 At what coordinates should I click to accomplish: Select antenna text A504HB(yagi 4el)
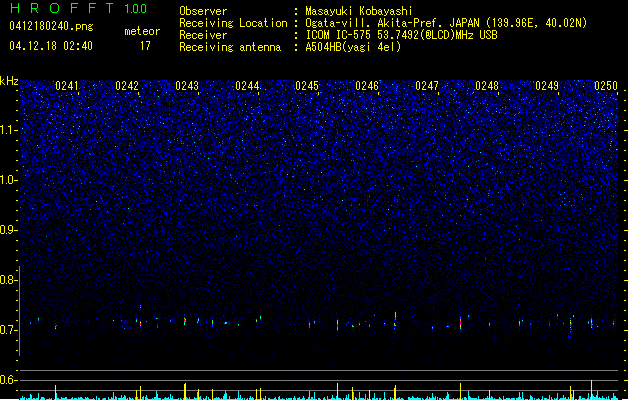(x=353, y=47)
